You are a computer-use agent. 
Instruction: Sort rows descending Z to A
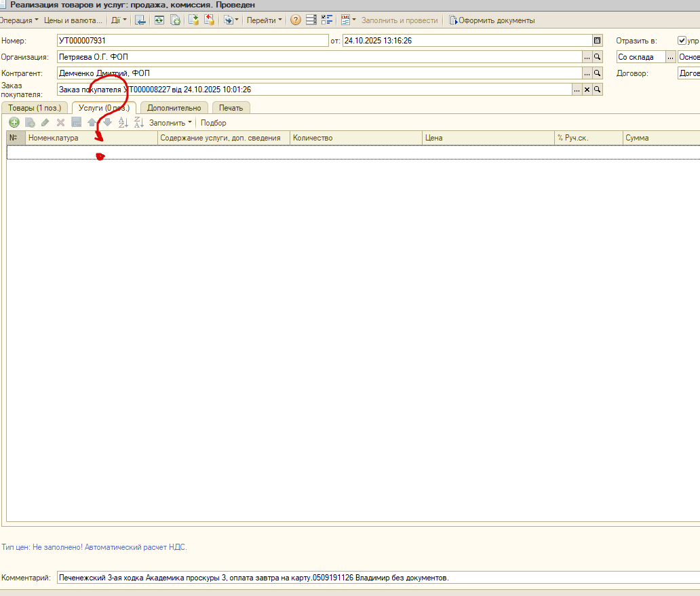pos(139,122)
